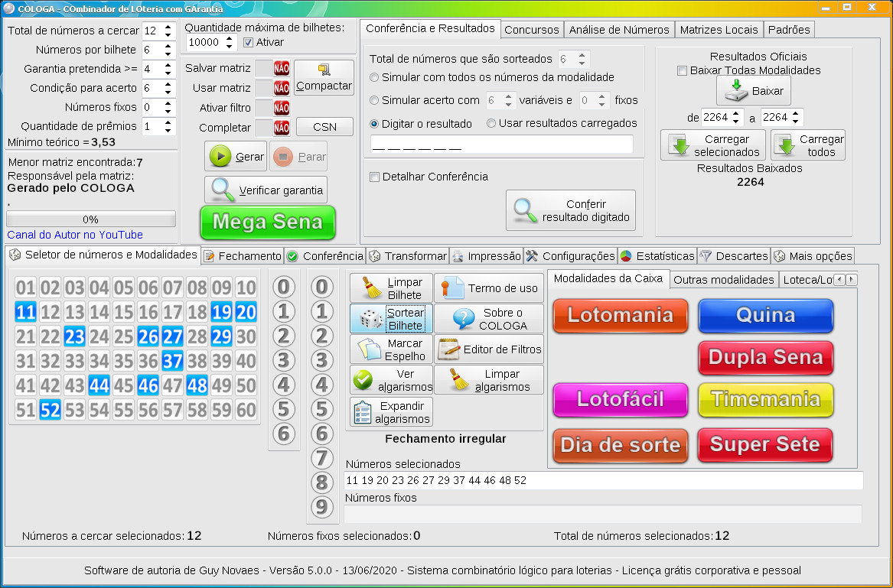
Task: Click the result entry field with dashes
Action: click(502, 144)
